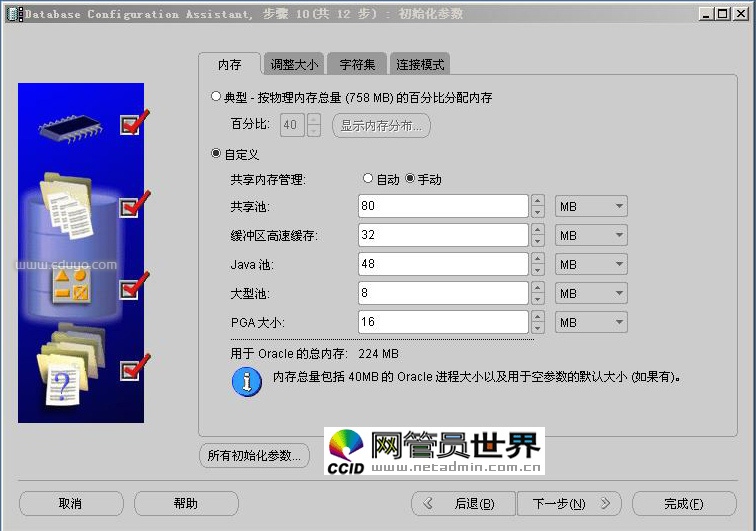The width and height of the screenshot is (756, 531).
Task: Click the 显示内存分布 button
Action: (x=381, y=125)
